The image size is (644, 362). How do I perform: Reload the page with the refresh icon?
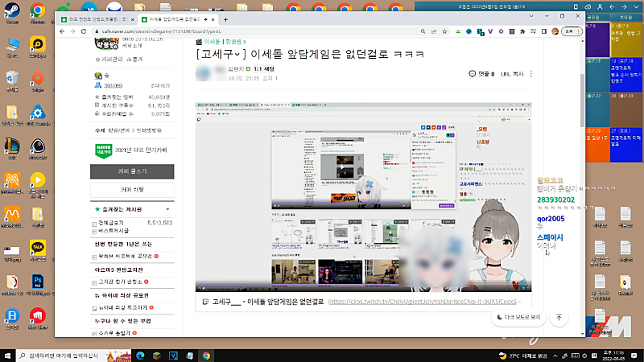click(84, 31)
